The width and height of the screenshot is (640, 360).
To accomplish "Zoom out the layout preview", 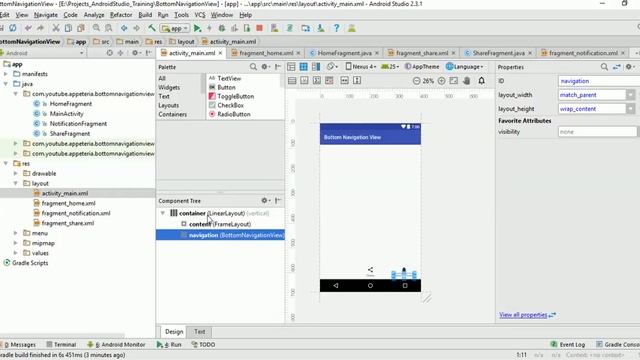I will [416, 81].
